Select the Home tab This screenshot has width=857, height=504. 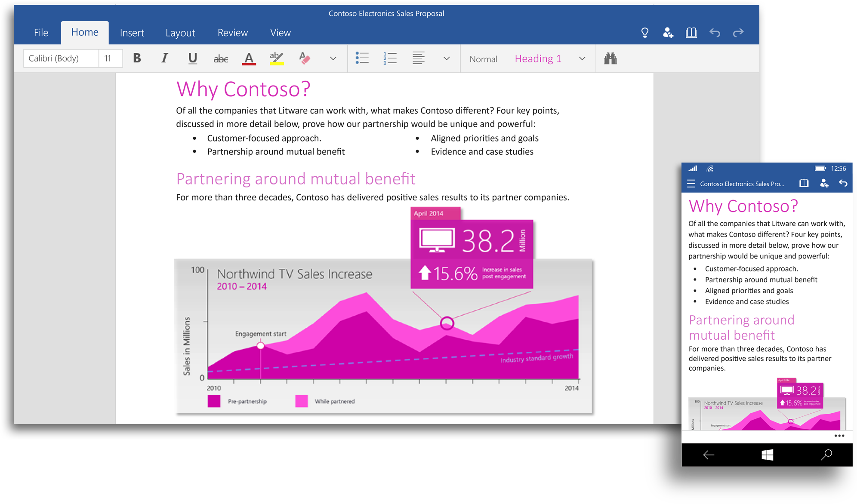click(x=83, y=32)
